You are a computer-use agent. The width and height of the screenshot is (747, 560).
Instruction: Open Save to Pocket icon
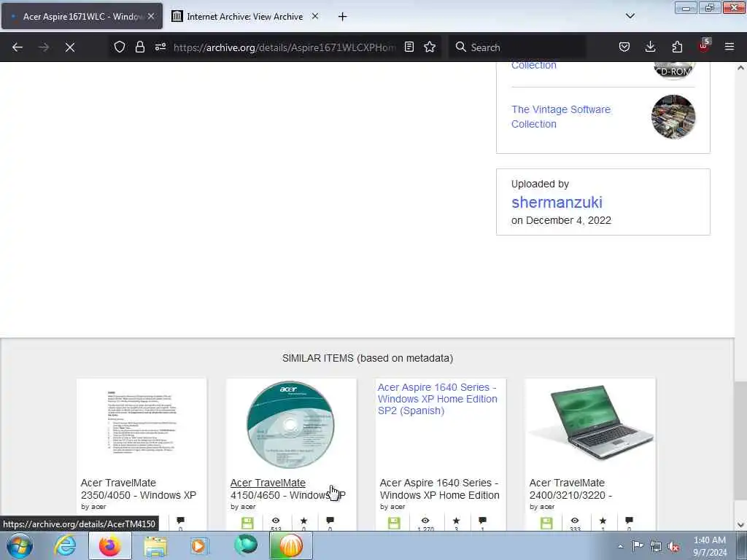[624, 47]
